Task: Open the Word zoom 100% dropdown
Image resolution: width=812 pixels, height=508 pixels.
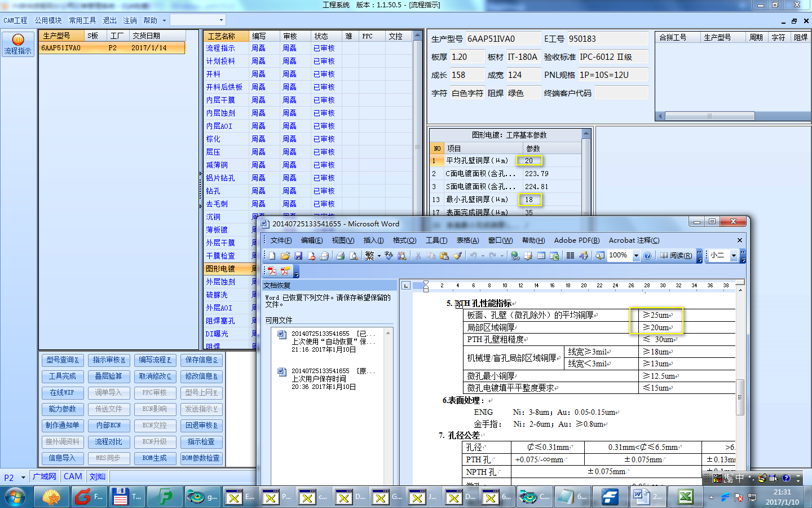Action: coord(636,256)
